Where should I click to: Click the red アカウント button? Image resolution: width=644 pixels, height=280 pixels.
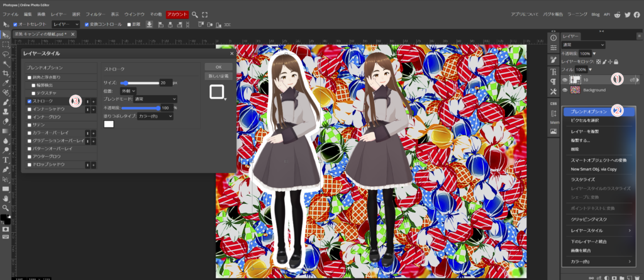click(x=177, y=14)
